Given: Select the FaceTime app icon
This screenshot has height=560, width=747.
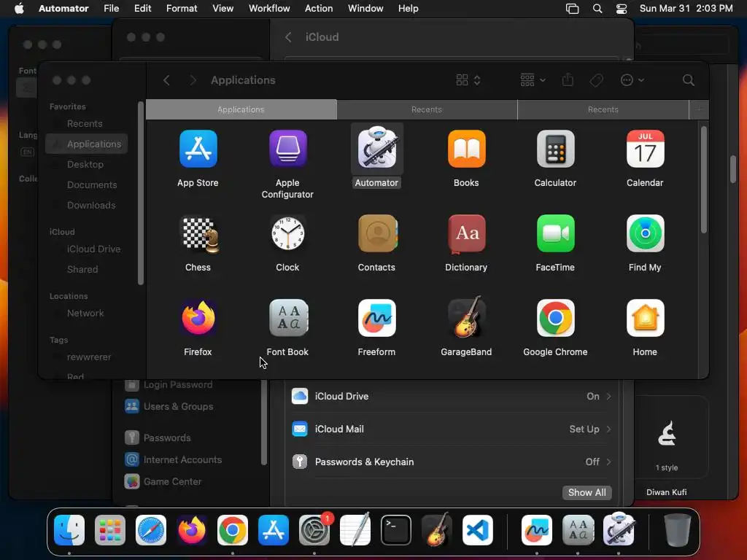Looking at the screenshot, I should click(x=555, y=234).
